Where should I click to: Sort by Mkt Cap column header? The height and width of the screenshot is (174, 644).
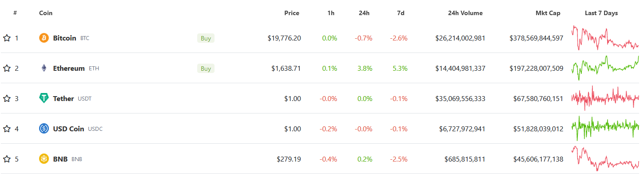pyautogui.click(x=548, y=13)
